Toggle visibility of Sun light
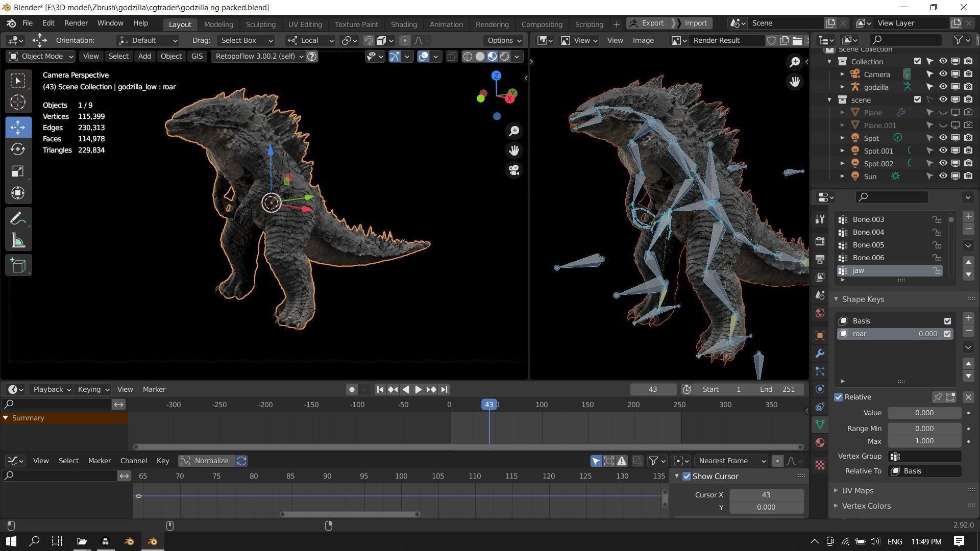The width and height of the screenshot is (980, 551). coord(943,176)
